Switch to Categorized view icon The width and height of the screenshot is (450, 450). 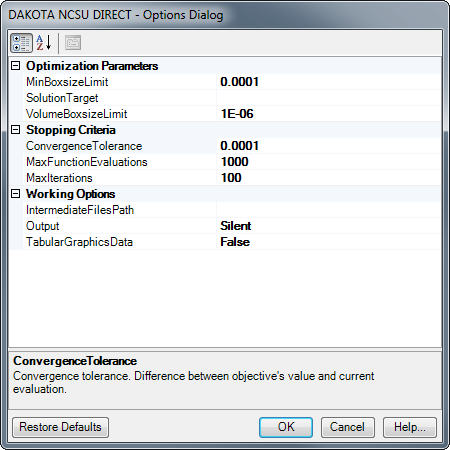pyautogui.click(x=21, y=43)
